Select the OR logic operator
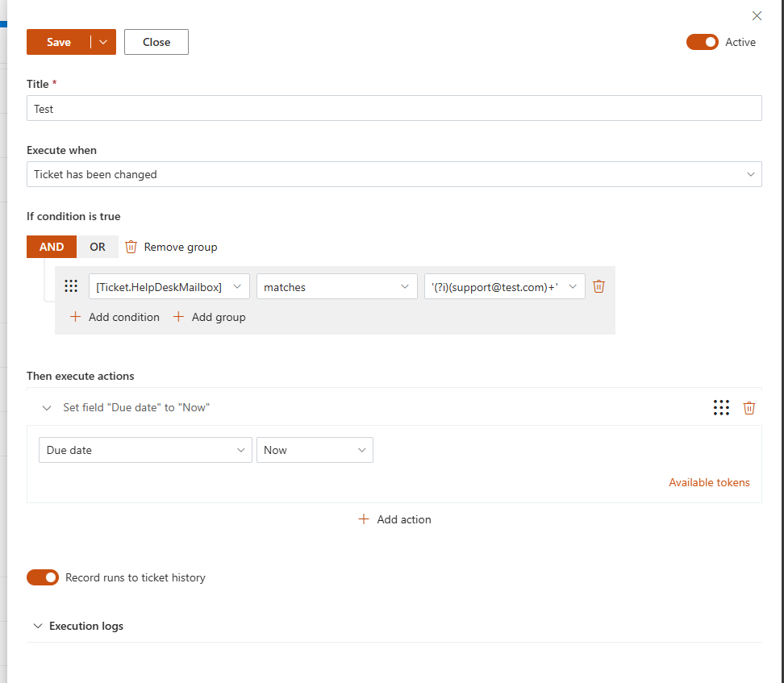 [98, 247]
